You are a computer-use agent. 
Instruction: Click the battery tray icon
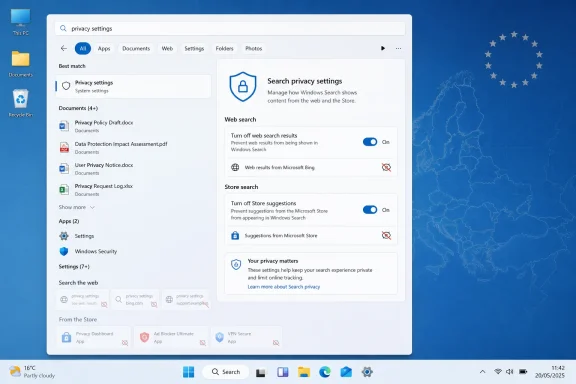coord(523,372)
